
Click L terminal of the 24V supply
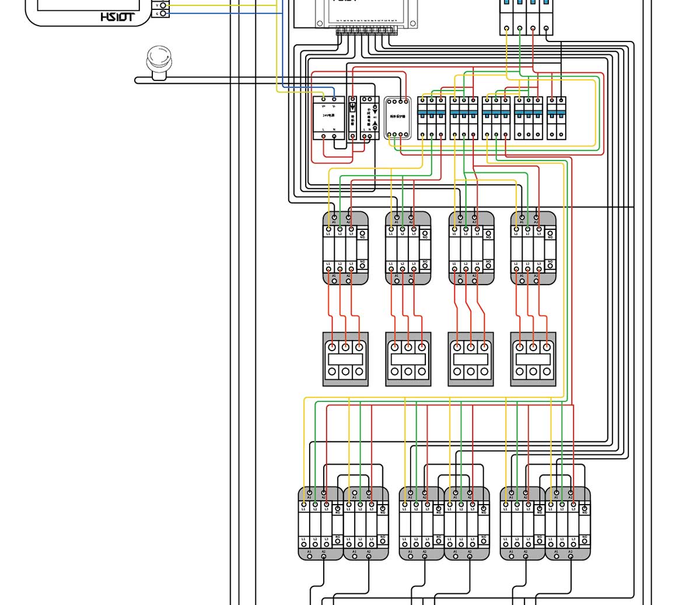pos(323,135)
